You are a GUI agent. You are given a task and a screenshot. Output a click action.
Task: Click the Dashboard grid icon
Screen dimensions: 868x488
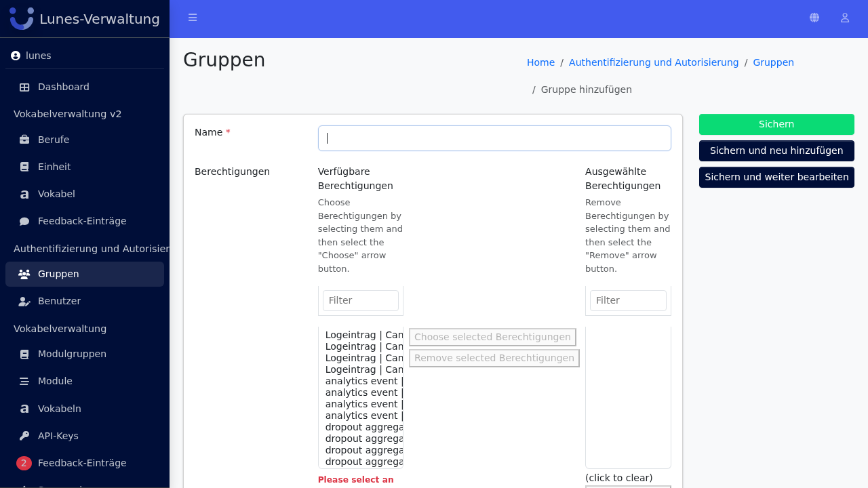tap(24, 87)
